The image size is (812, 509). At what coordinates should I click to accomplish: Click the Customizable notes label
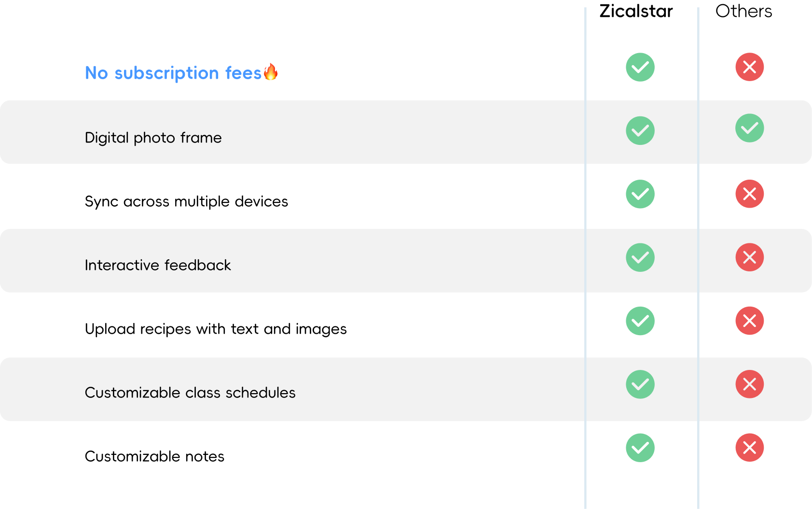[x=154, y=456]
